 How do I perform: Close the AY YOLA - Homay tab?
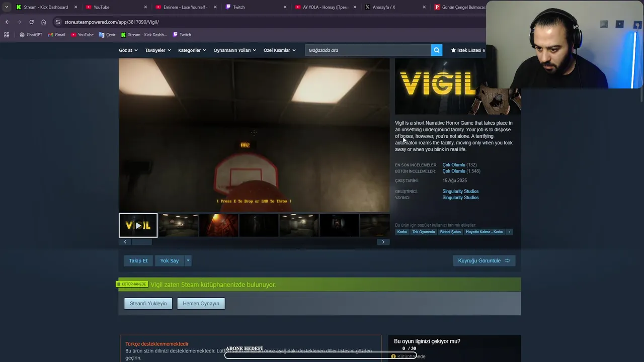tap(355, 7)
